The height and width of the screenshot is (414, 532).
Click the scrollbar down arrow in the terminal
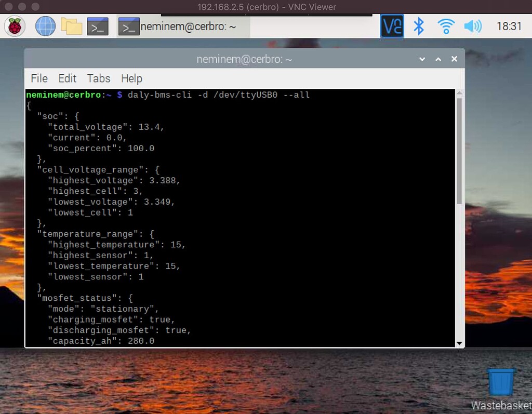[459, 342]
